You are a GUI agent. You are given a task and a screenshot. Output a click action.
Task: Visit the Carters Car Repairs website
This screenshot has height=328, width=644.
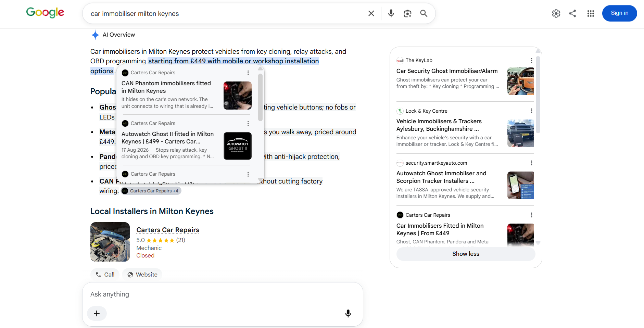pyautogui.click(x=142, y=275)
